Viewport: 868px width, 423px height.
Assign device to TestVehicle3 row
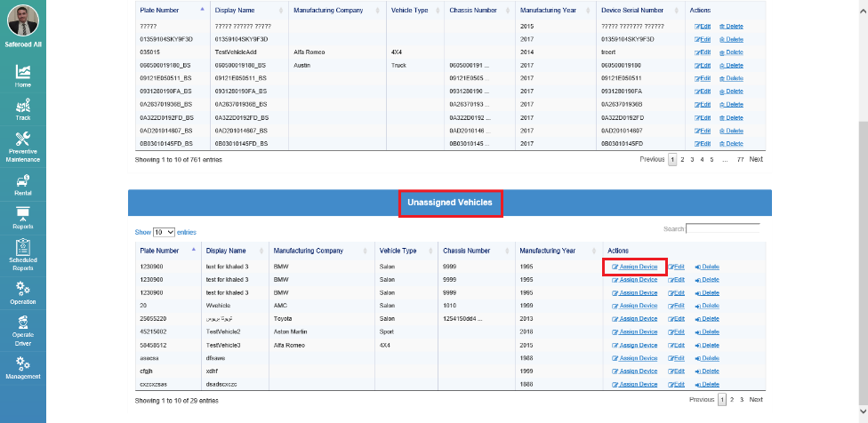[635, 345]
